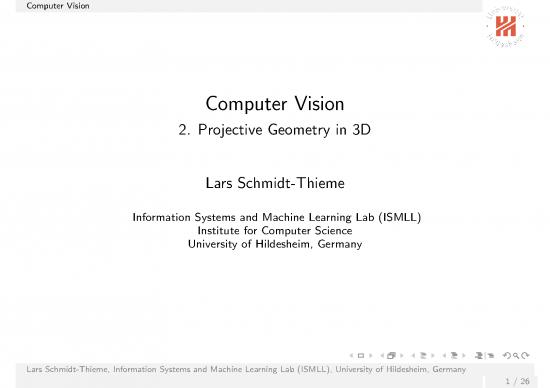
Task: Click the go-back curved arrow icon
Action: coord(507,355)
